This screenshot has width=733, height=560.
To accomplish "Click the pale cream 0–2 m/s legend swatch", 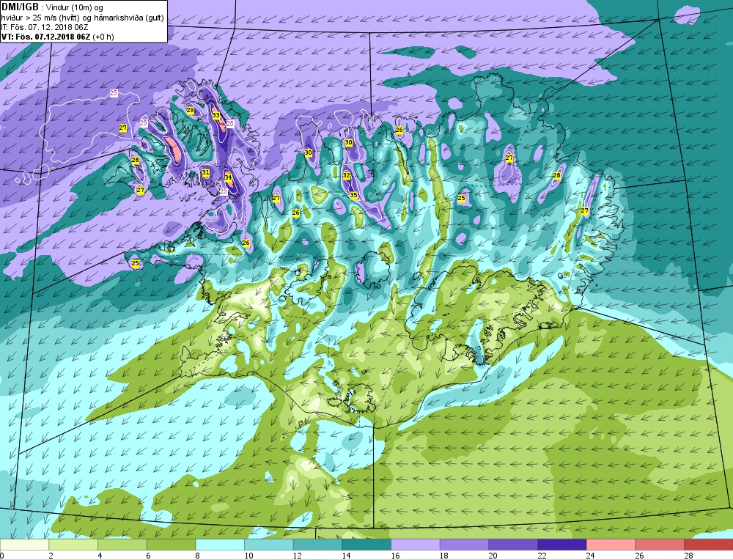I will pyautogui.click(x=24, y=545).
